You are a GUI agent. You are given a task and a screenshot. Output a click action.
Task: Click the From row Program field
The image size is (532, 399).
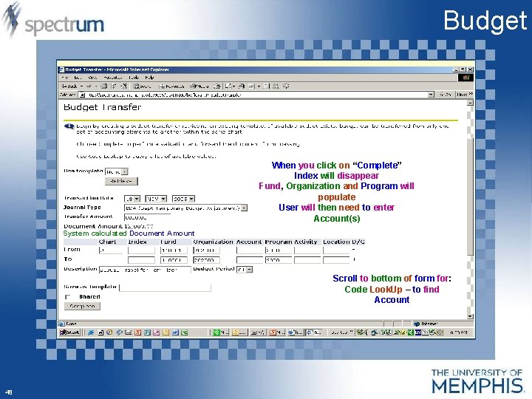click(279, 250)
